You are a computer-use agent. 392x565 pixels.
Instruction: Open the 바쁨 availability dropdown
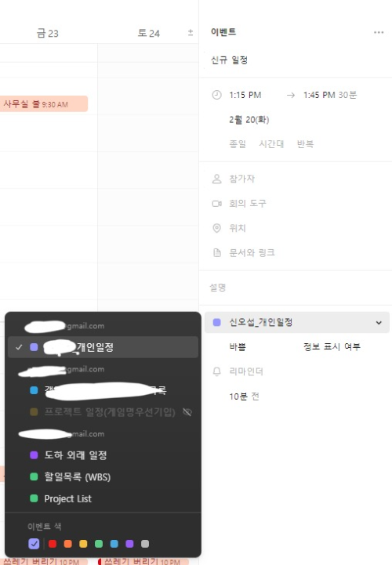tap(238, 347)
